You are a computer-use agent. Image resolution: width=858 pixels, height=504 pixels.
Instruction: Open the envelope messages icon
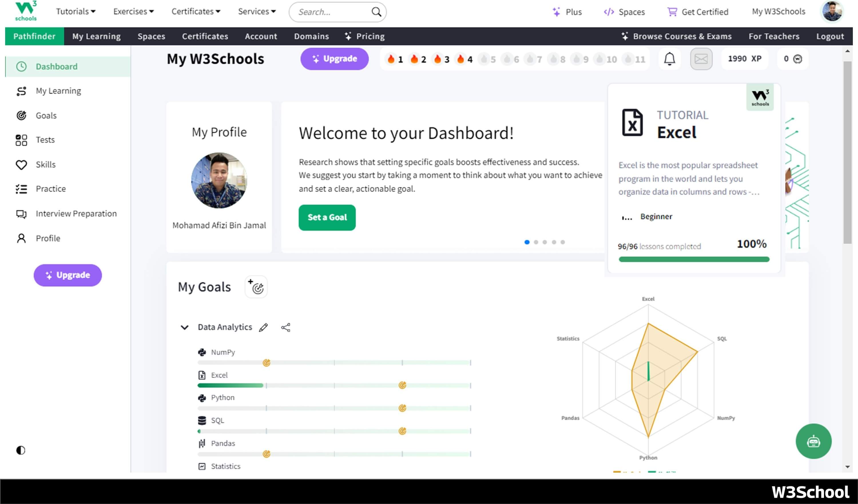click(x=701, y=59)
